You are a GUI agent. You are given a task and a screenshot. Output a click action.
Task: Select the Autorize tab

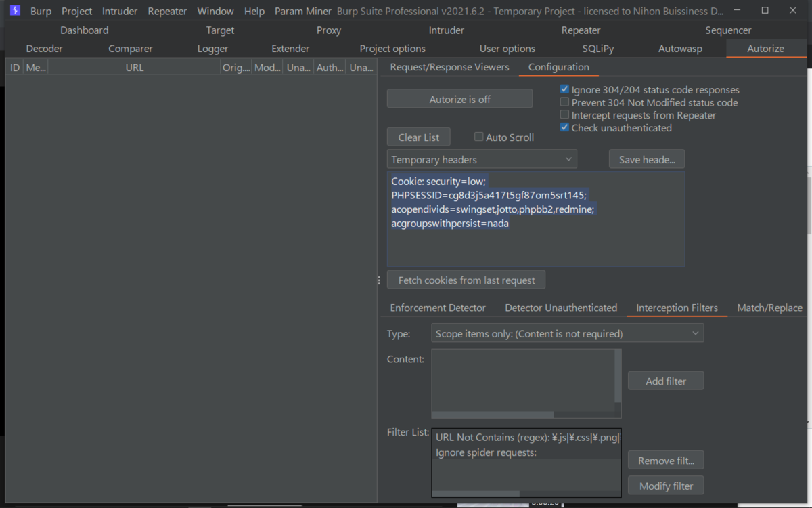[765, 49]
